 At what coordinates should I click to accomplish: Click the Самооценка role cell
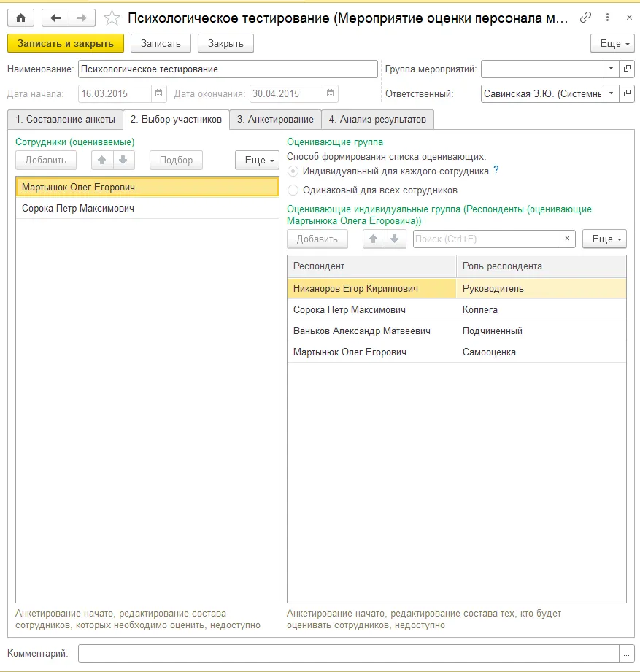541,352
